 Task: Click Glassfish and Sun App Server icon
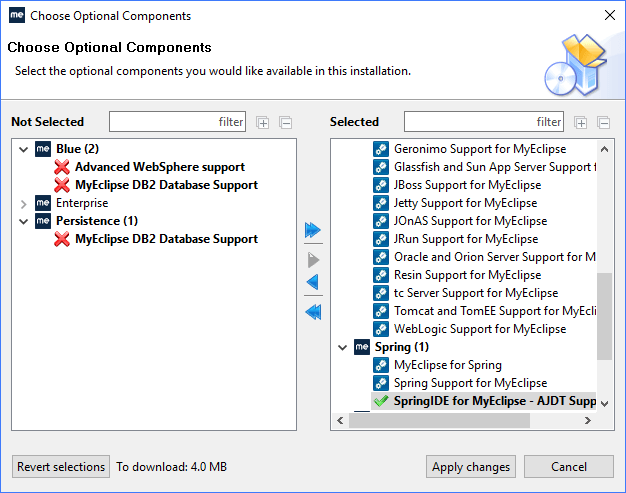381,167
